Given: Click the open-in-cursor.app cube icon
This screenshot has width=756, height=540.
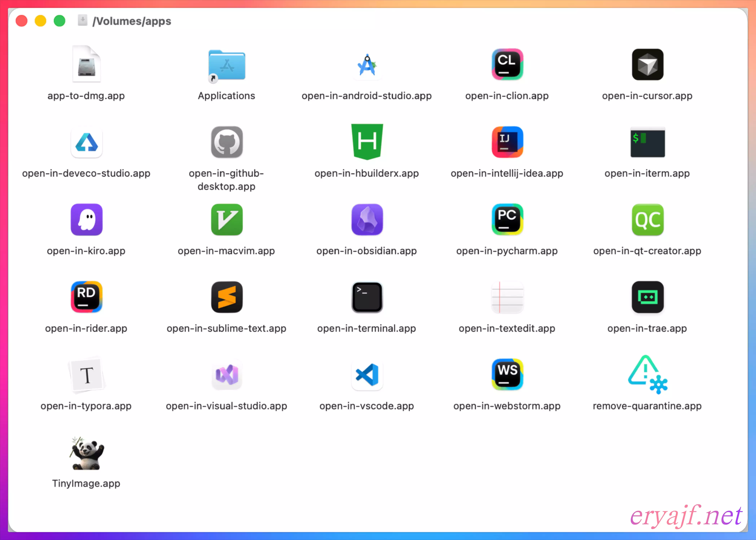Looking at the screenshot, I should (647, 65).
